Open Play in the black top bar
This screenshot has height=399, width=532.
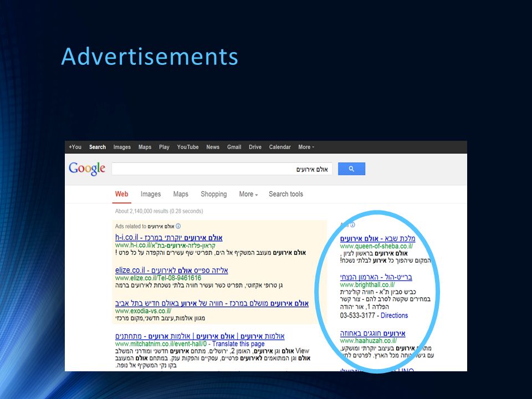(x=164, y=147)
